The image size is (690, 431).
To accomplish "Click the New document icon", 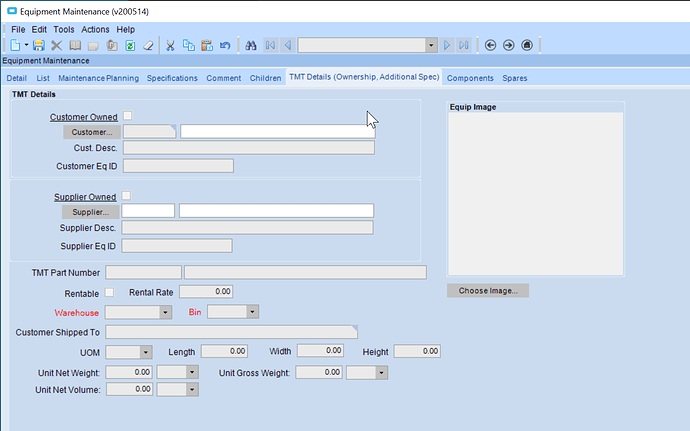I will [x=14, y=45].
